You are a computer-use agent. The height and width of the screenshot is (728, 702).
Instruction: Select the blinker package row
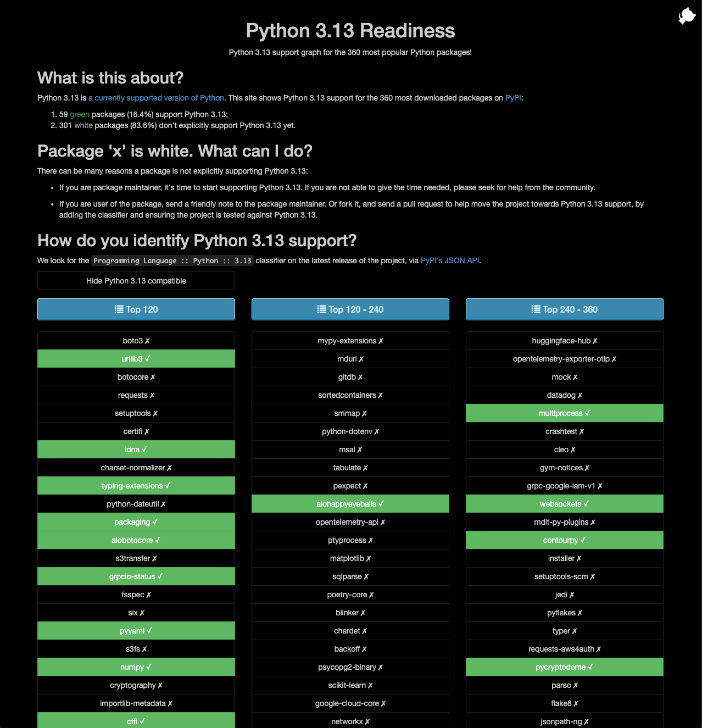click(x=350, y=613)
